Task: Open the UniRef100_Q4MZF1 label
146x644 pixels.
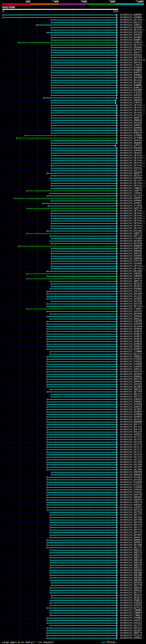Action: (x=131, y=198)
